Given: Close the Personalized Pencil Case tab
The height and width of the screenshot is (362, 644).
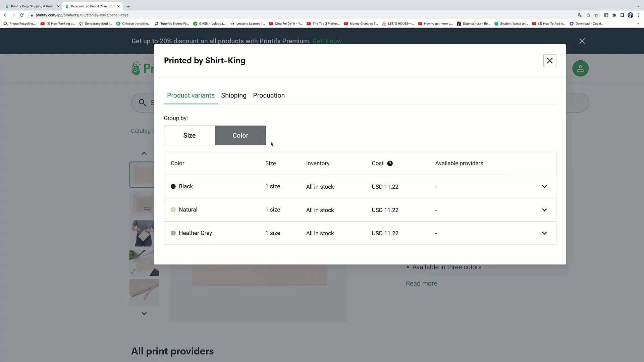Looking at the screenshot, I should (118, 6).
